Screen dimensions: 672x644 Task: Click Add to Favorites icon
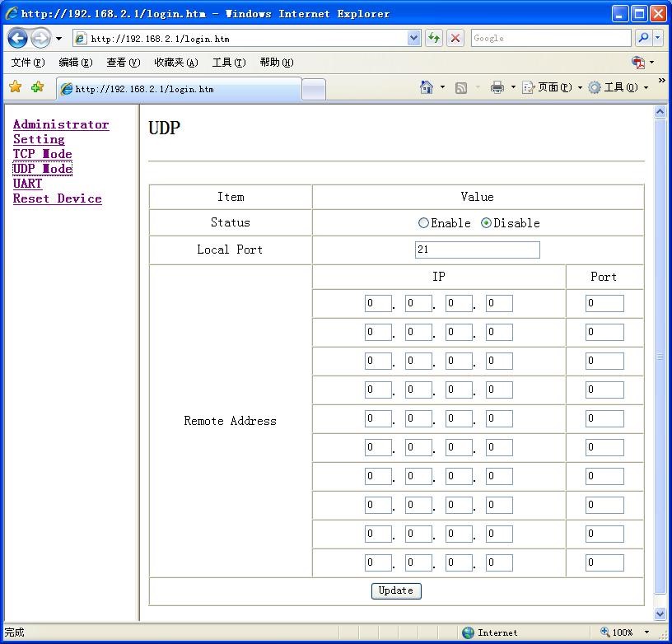(37, 87)
